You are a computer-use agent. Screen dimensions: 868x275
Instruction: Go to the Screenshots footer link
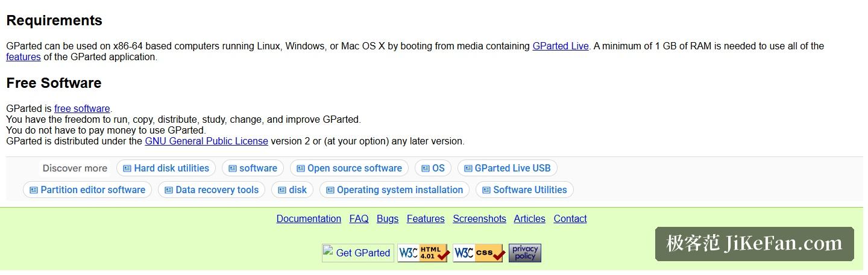[480, 219]
